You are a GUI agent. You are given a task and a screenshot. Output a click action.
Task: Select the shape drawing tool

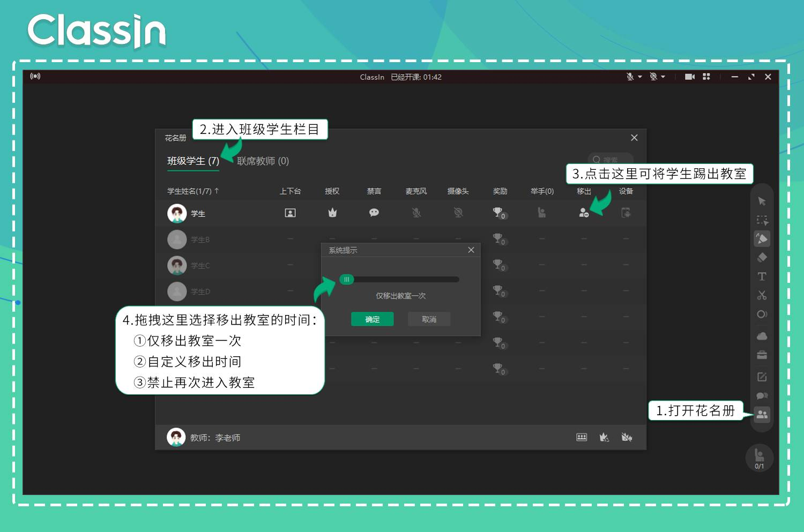[x=762, y=314]
